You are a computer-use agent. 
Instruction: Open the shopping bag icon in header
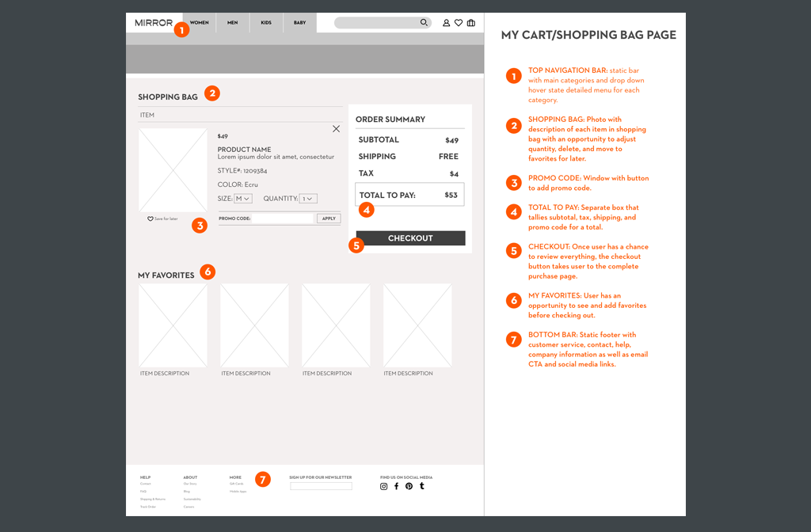470,23
